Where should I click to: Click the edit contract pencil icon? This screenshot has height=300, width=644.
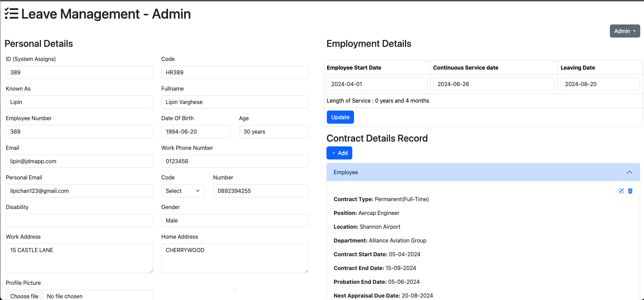point(621,191)
